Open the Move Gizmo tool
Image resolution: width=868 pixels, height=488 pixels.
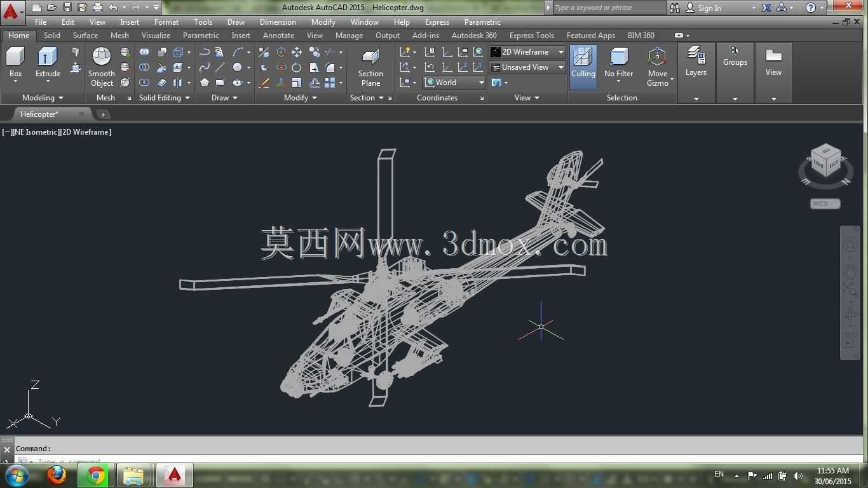pos(658,67)
